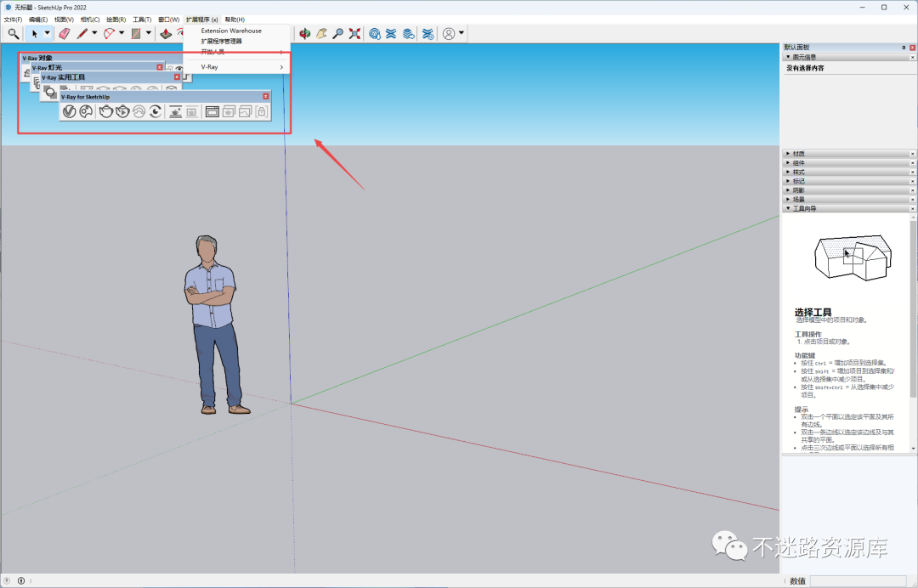Image resolution: width=918 pixels, height=588 pixels.
Task: Open the V-Ray submenu entry
Action: click(236, 66)
